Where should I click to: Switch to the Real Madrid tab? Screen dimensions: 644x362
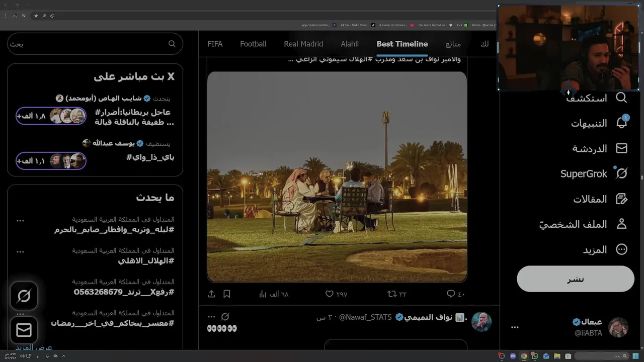[303, 44]
